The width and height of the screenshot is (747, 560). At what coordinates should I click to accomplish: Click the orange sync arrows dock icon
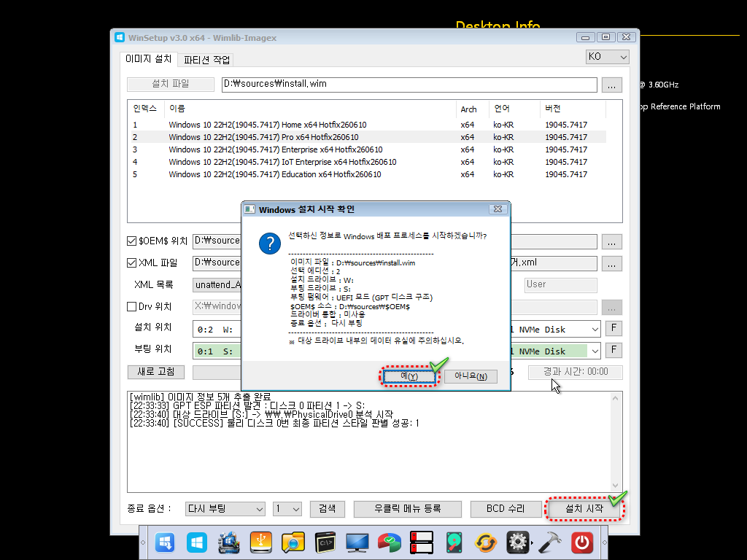click(x=486, y=542)
